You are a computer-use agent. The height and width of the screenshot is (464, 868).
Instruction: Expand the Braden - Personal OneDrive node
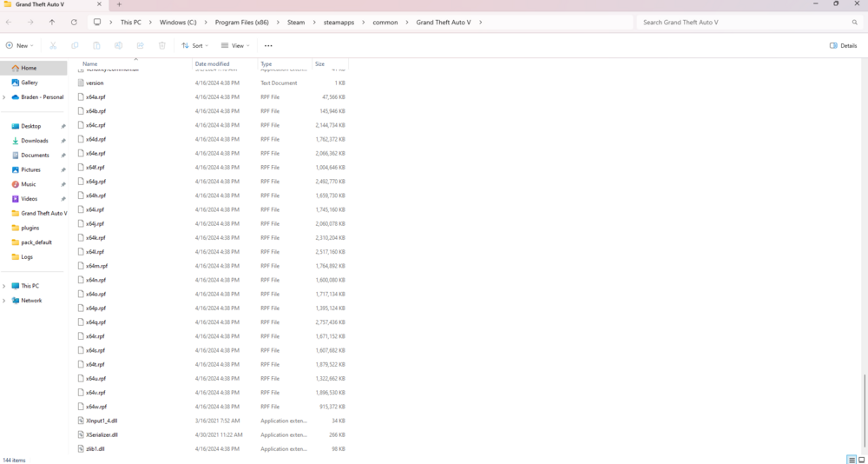4,97
